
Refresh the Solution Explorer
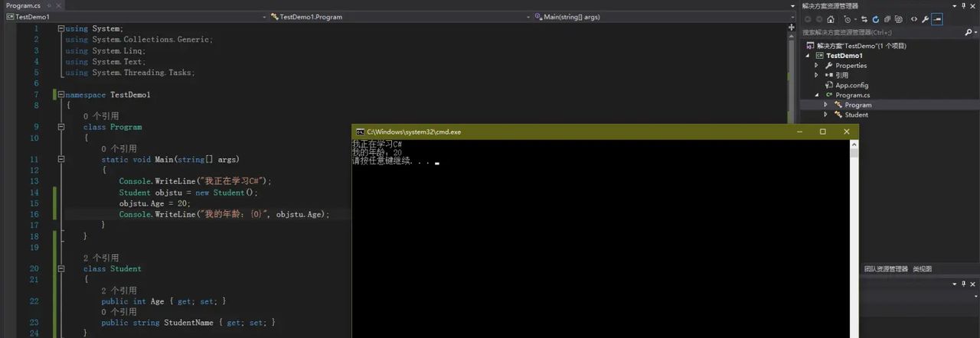pos(876,19)
